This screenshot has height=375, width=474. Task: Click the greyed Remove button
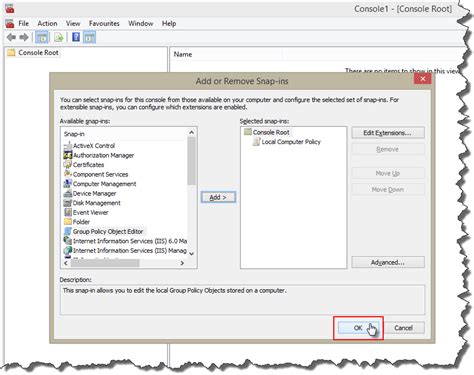388,149
